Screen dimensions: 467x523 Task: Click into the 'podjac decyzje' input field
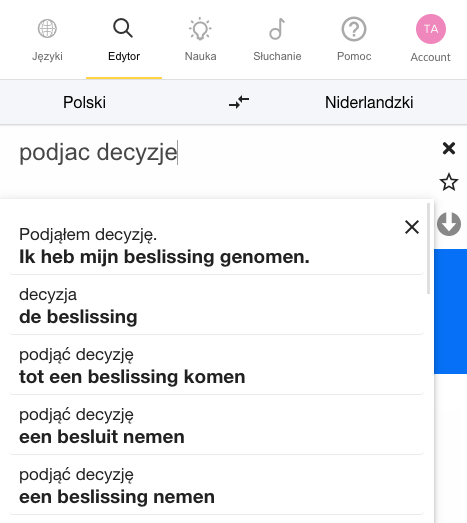tap(220, 152)
